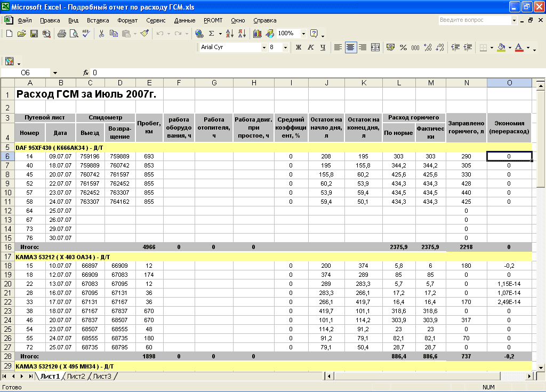Screen dimensions: 546x392
Task: Click the Name Box showing O6
Action: pyautogui.click(x=26, y=73)
